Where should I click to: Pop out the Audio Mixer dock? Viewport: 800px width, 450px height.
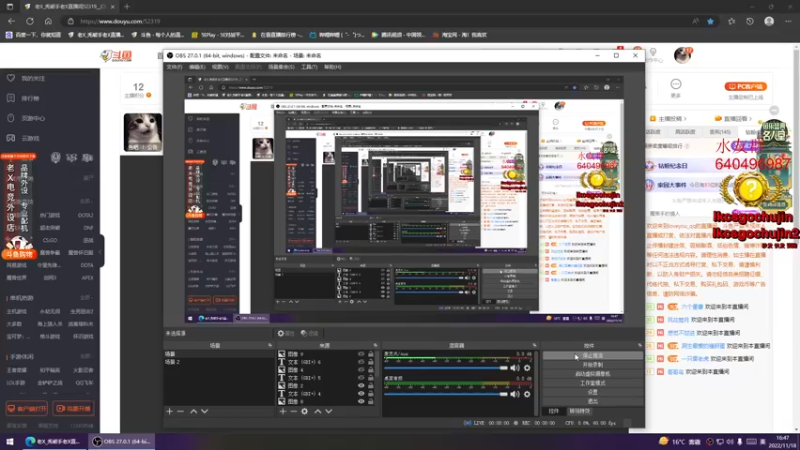(535, 345)
